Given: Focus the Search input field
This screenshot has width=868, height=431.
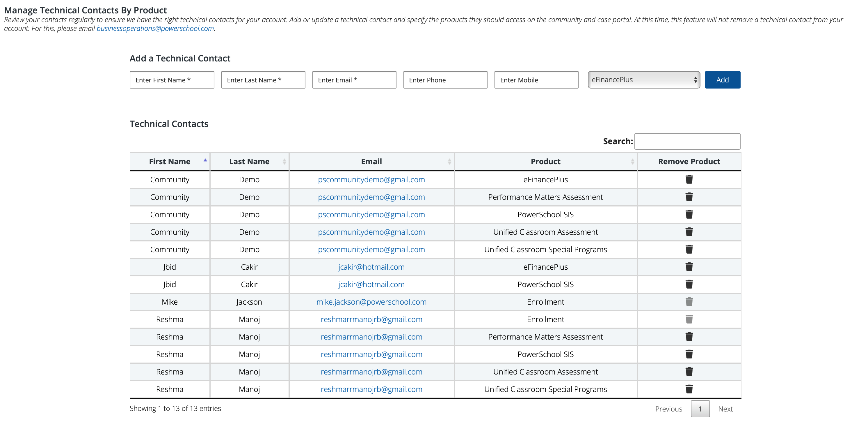Looking at the screenshot, I should coord(687,141).
